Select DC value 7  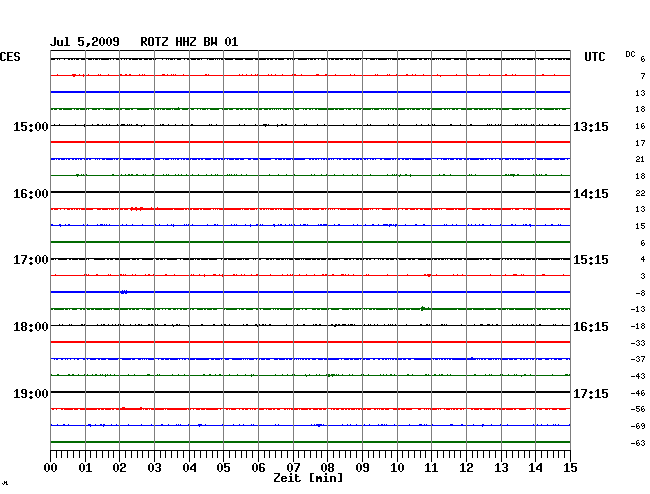click(643, 76)
